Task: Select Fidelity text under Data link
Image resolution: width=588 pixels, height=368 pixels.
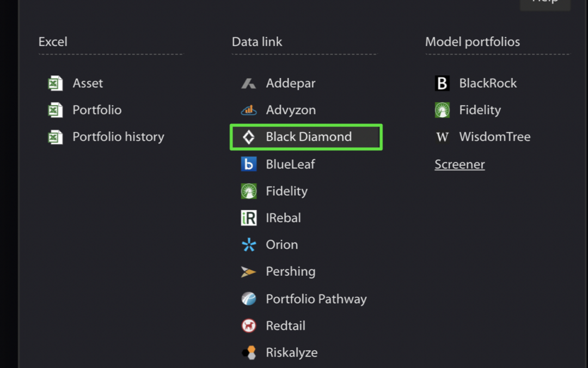Action: click(287, 191)
